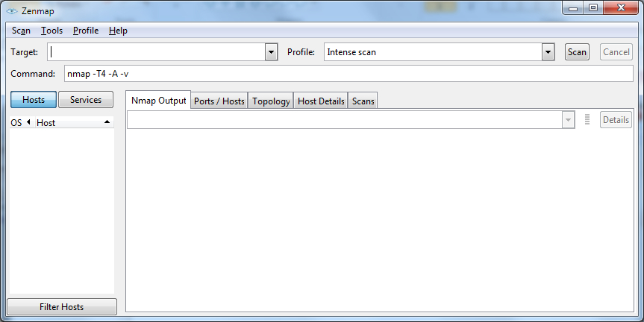Open the Scan menu
This screenshot has width=644, height=322.
pyautogui.click(x=21, y=31)
